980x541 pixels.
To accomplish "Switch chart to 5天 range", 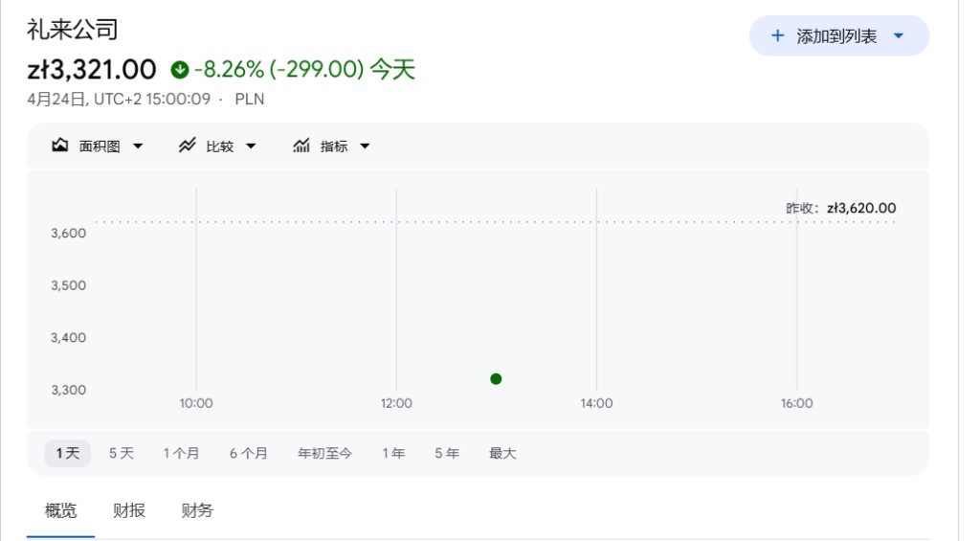I will coord(122,453).
